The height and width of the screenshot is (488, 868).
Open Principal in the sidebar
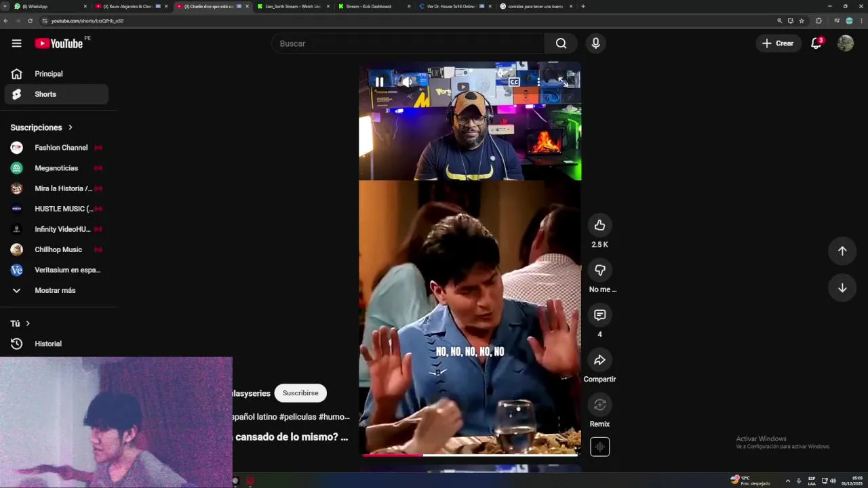(56, 74)
